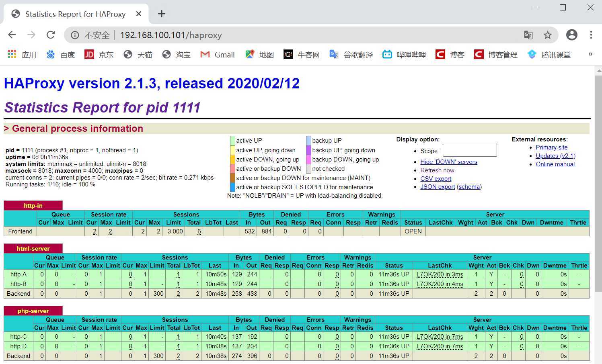Image resolution: width=602 pixels, height=364 pixels.
Task: Close the Statistics Report for HAProxy tab
Action: [139, 14]
